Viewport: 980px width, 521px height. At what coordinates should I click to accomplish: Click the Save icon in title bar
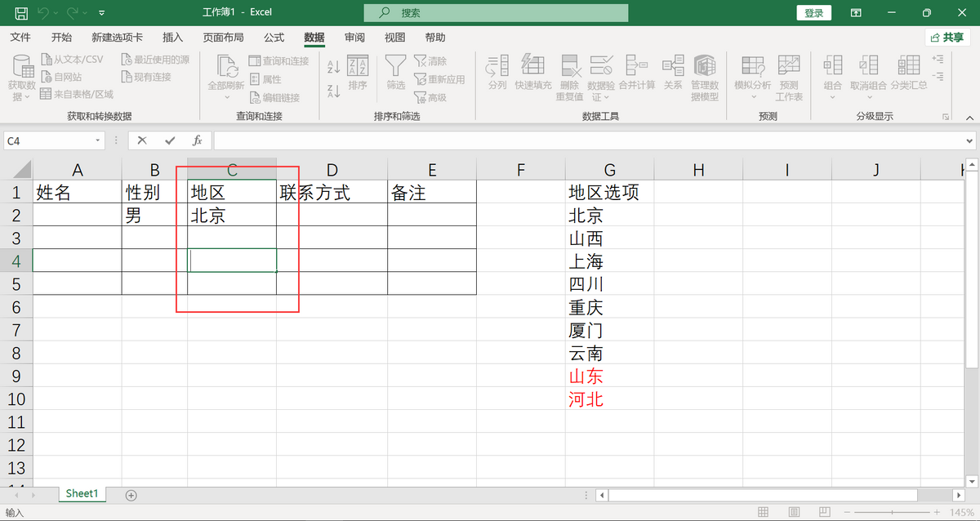pos(21,13)
